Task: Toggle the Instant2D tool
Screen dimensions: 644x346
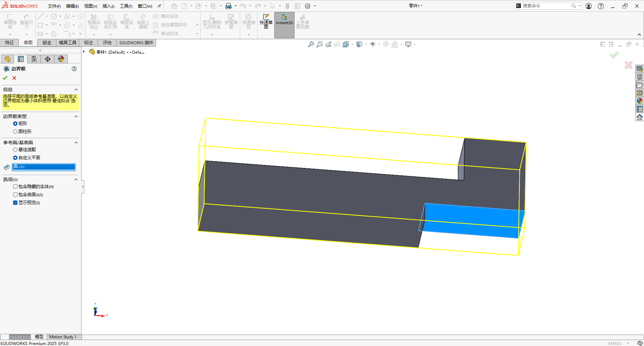Action: (284, 25)
